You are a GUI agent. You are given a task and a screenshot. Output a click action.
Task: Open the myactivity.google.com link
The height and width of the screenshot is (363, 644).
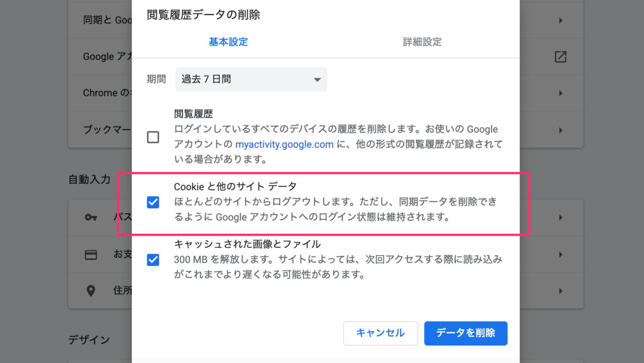(284, 144)
